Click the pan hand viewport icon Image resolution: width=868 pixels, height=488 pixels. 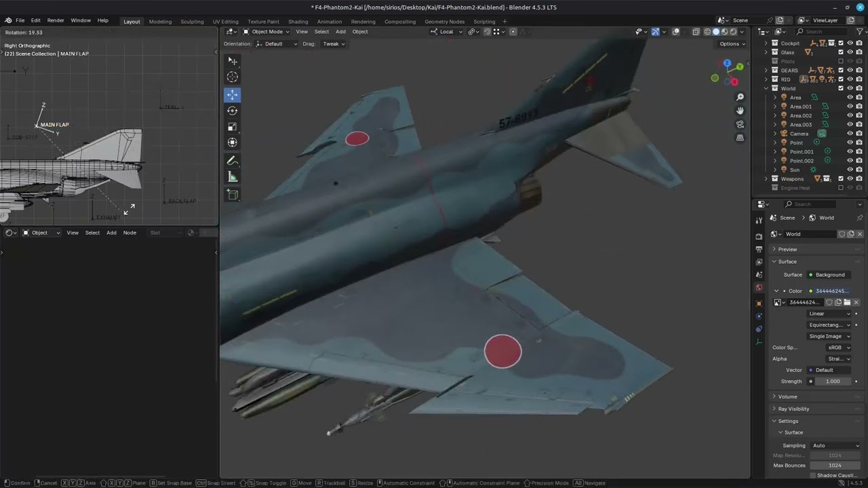click(740, 110)
